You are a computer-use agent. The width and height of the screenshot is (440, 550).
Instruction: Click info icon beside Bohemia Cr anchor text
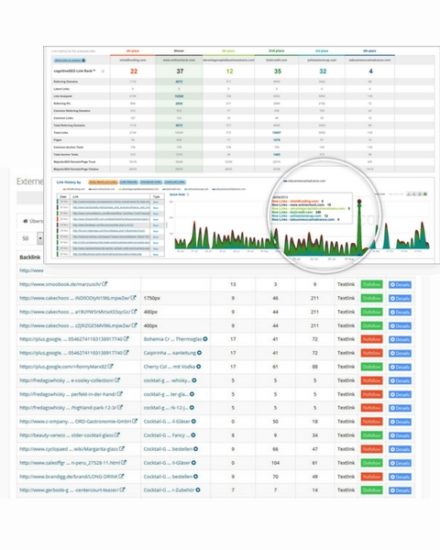coord(205,339)
